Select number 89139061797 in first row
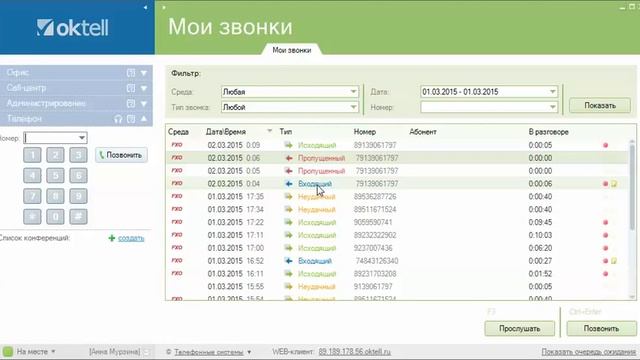 [375, 145]
